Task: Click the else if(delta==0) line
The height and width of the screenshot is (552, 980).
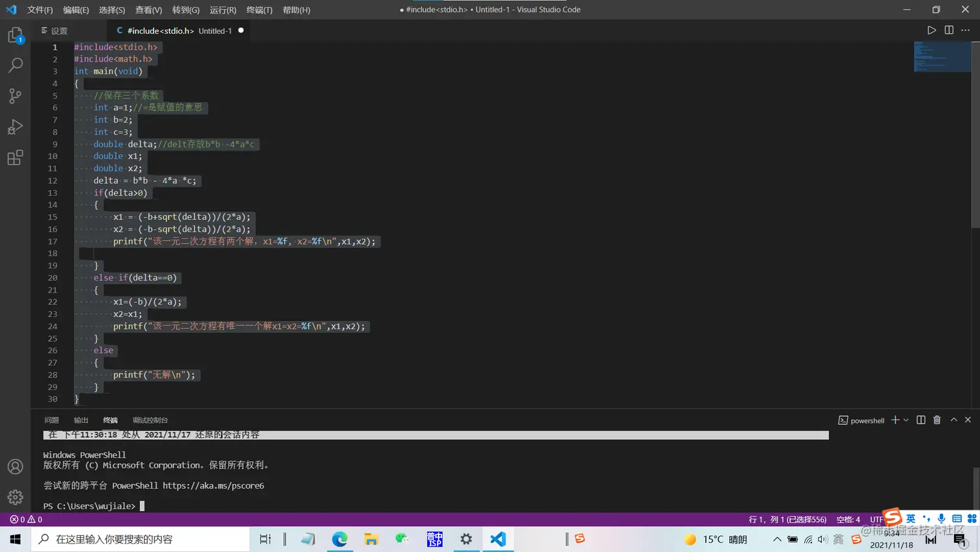Action: click(135, 278)
